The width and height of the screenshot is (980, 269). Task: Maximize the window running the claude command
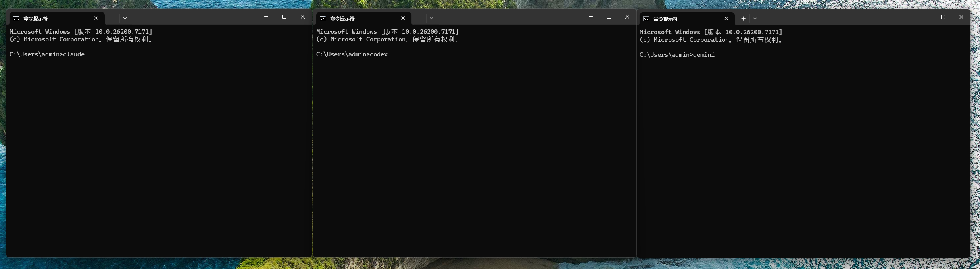coord(284,17)
